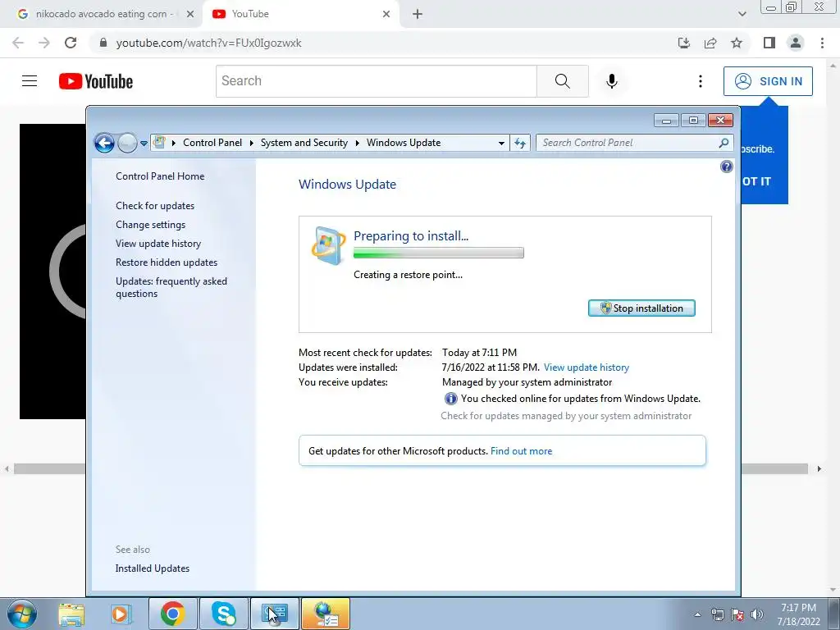Screen dimensions: 840x630
Task: Click Chrome forward navigation arrow
Action: click(44, 43)
